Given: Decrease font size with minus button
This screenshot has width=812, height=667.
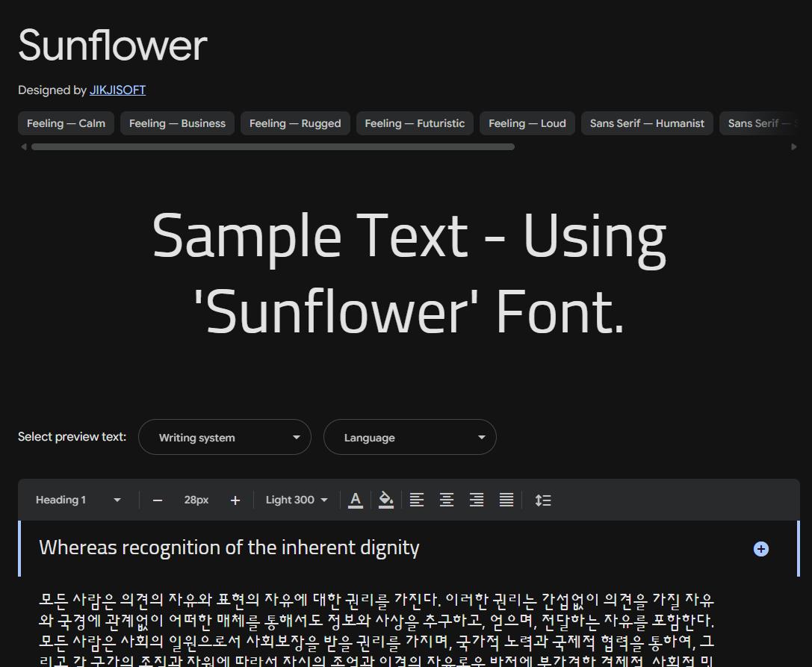Looking at the screenshot, I should [x=158, y=500].
